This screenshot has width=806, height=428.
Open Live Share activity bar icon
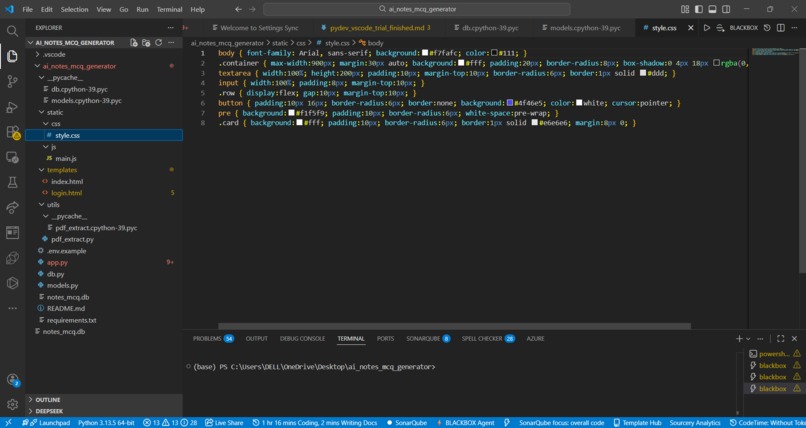tap(12, 207)
